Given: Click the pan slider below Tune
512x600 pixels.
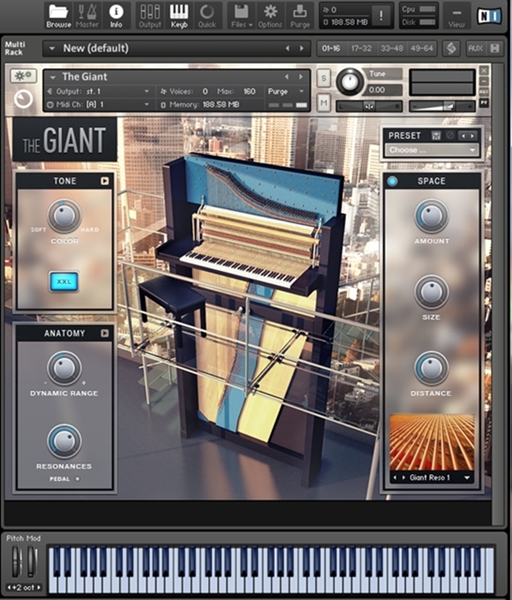Looking at the screenshot, I should (369, 106).
